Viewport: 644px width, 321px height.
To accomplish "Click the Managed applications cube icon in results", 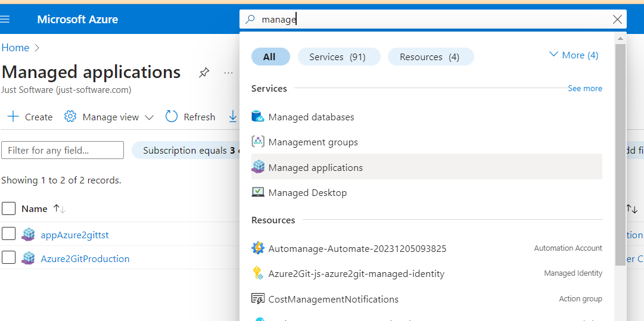I will point(257,167).
